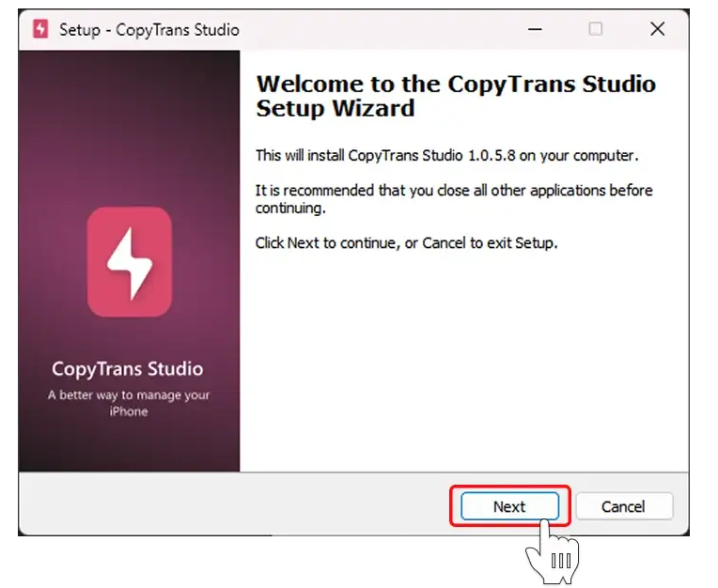Click "Click Next to continue, or Cancel" text
Image resolution: width=718 pixels, height=588 pixels.
(x=406, y=243)
